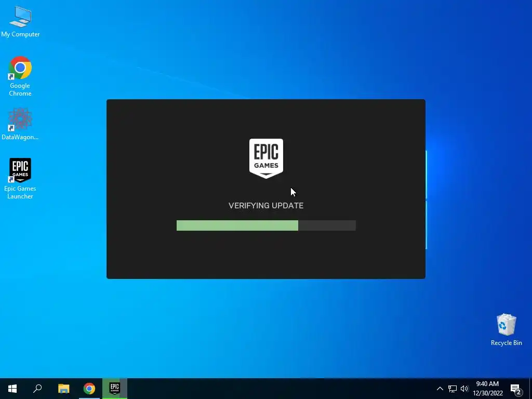
Task: Open the My Computer desktop icon
Action: click(x=20, y=21)
